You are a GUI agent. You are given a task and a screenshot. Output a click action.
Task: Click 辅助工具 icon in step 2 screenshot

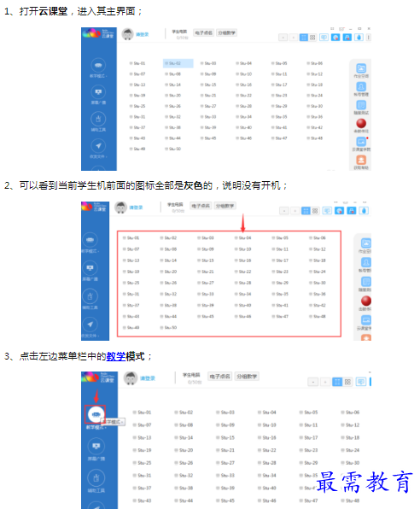90,296
